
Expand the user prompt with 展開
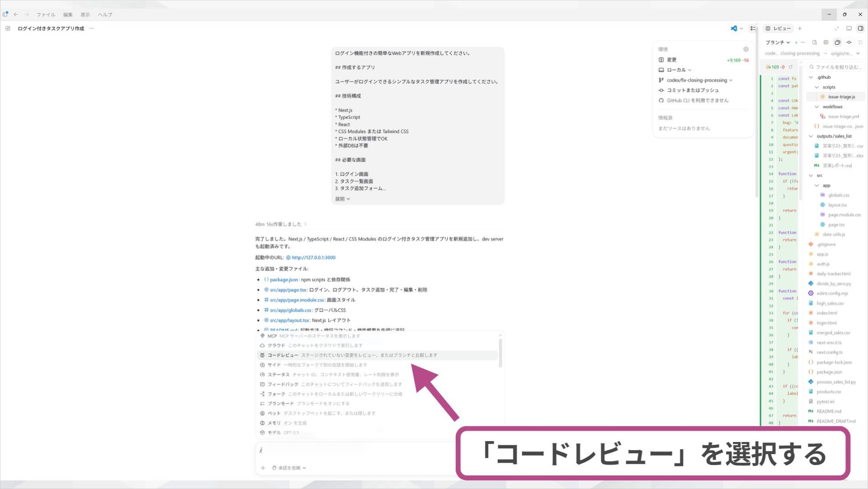point(342,199)
